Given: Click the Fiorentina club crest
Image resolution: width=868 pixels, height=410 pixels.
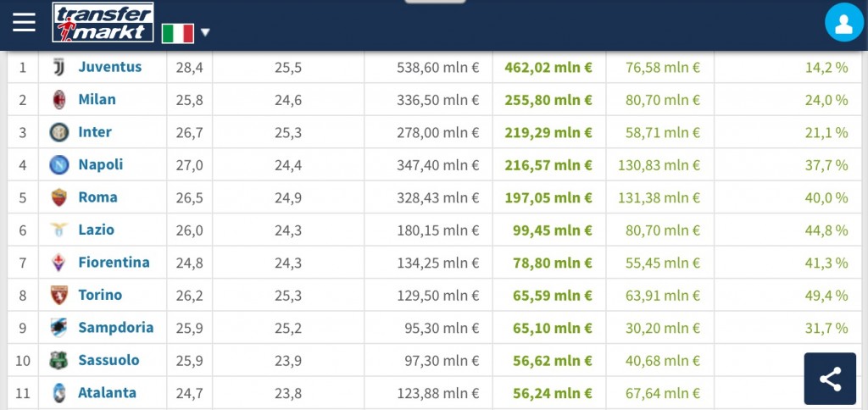Looking at the screenshot, I should point(59,263).
